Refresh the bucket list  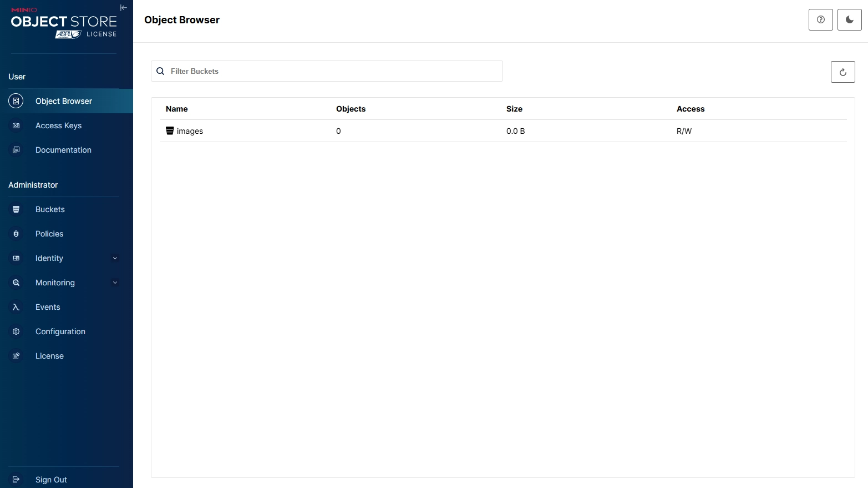[842, 72]
